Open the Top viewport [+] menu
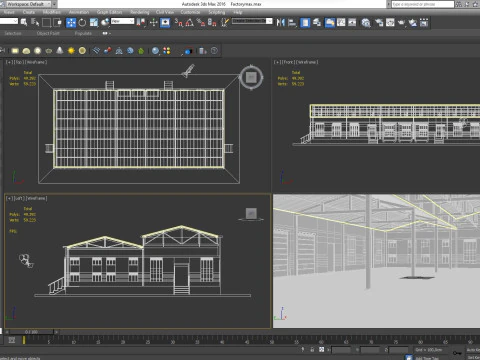Screen dimensions: 480x360 point(9,62)
